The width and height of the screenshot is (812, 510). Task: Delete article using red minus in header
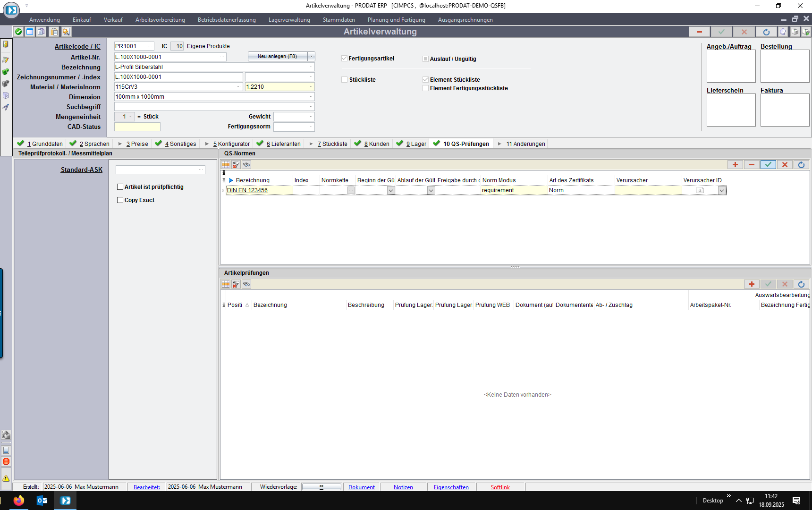[x=699, y=32]
